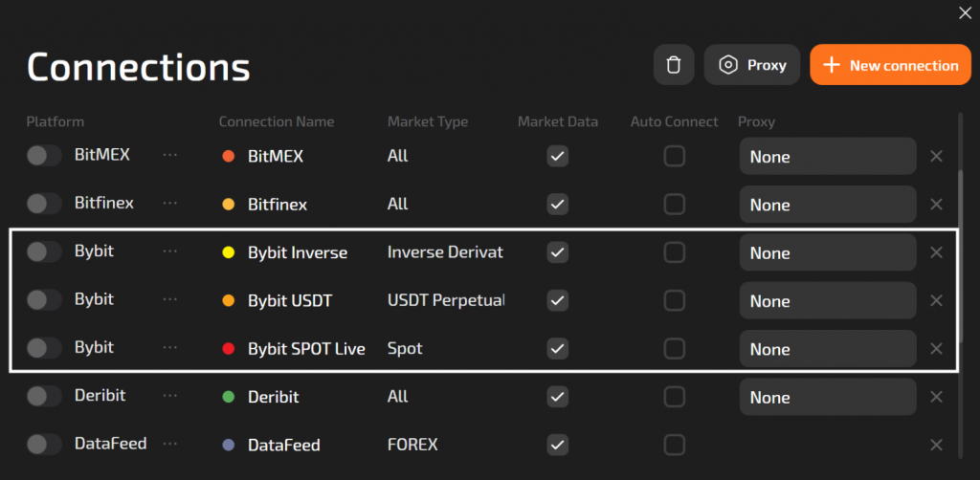Open the Proxy settings button
Viewport: 980px width, 480px height.
click(752, 65)
